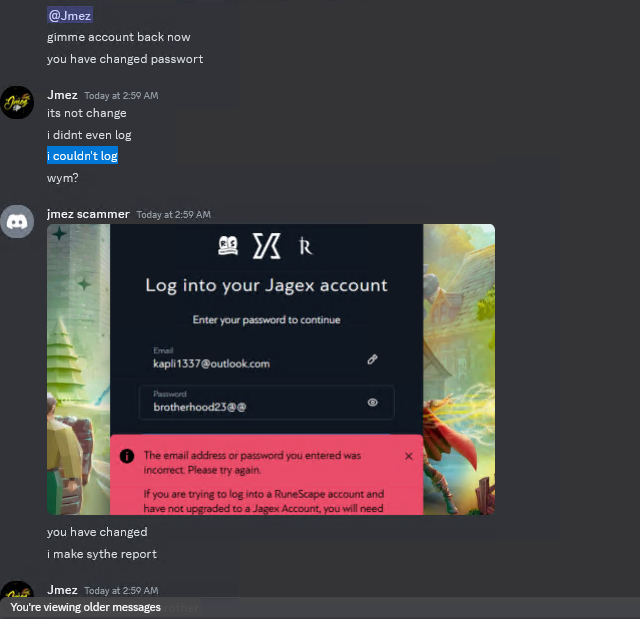
Task: Click the 'Today at 2:59 AM' timestamp beside jmez scammer
Action: click(173, 215)
